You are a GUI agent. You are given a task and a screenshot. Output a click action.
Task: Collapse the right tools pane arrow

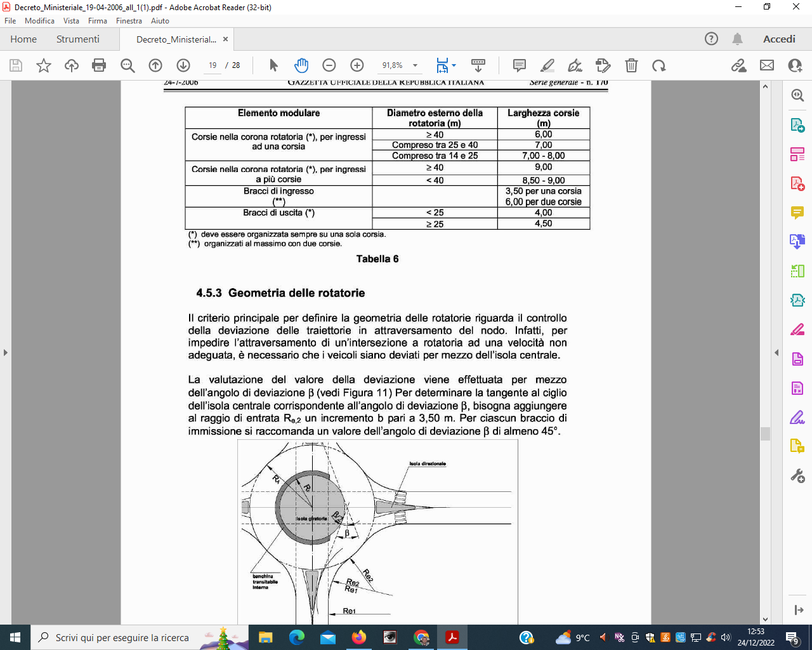[x=776, y=352]
